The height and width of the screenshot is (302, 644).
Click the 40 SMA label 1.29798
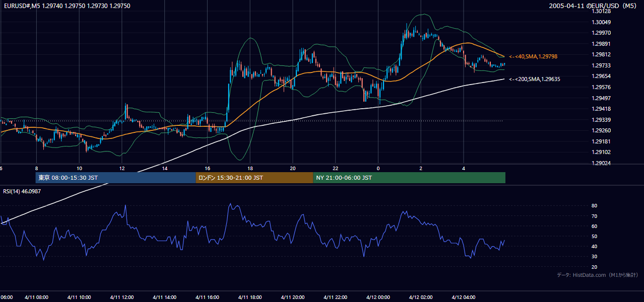click(x=533, y=56)
